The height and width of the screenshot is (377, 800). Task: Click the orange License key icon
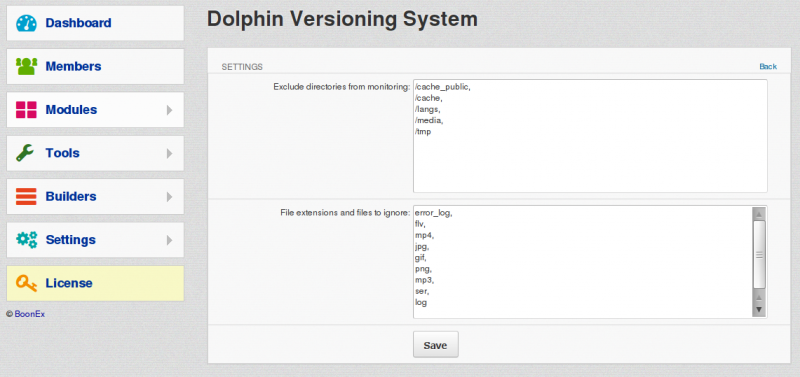[x=26, y=283]
